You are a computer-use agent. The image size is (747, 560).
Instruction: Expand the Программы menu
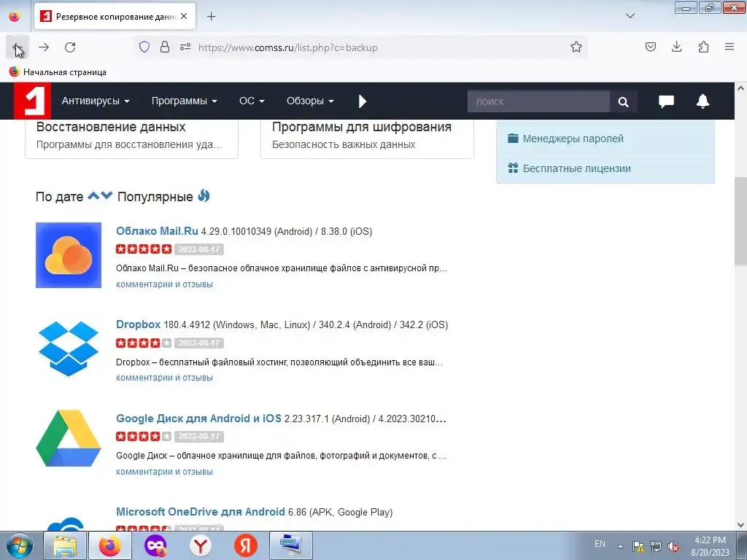184,101
